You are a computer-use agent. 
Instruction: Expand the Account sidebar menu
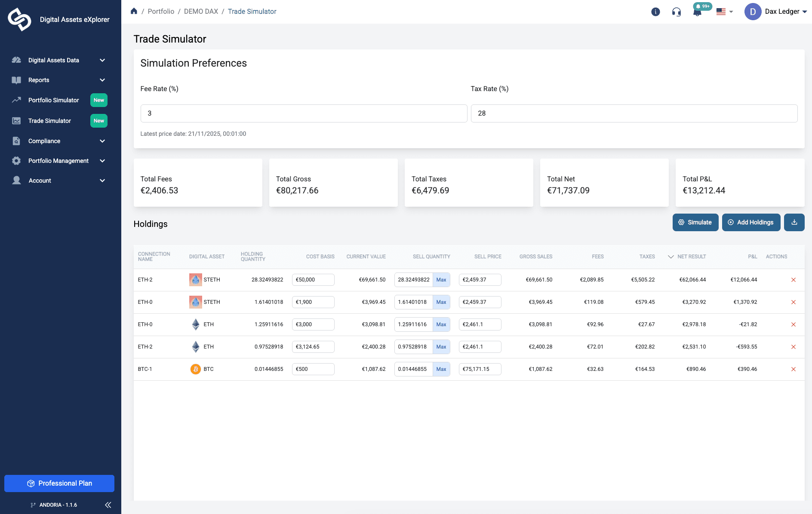[40, 181]
